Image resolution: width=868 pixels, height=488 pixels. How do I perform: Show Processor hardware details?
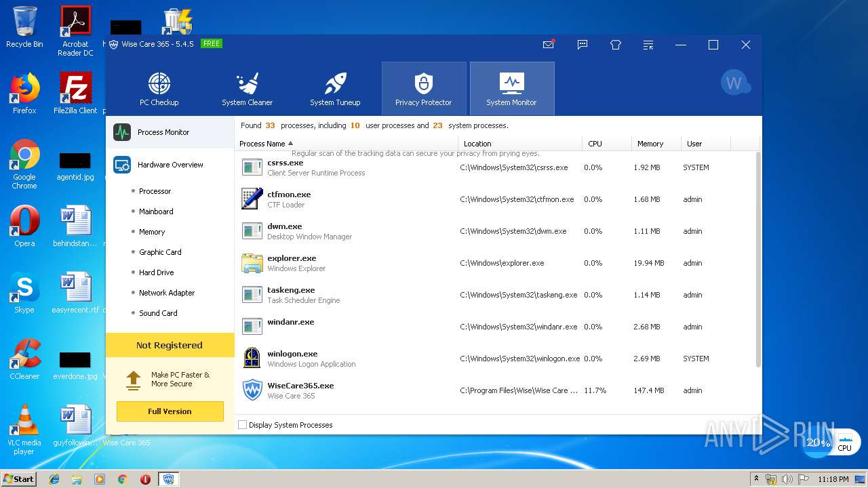(155, 191)
